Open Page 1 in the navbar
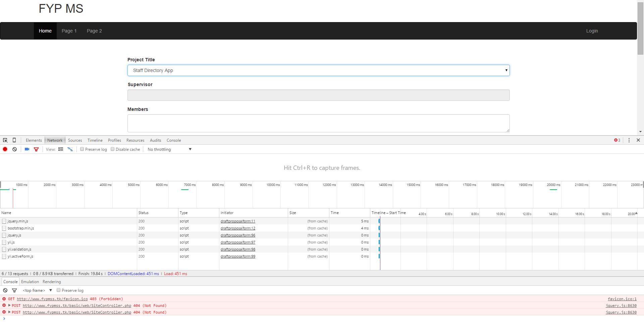Viewport: 644px width, 329px height. (x=69, y=31)
